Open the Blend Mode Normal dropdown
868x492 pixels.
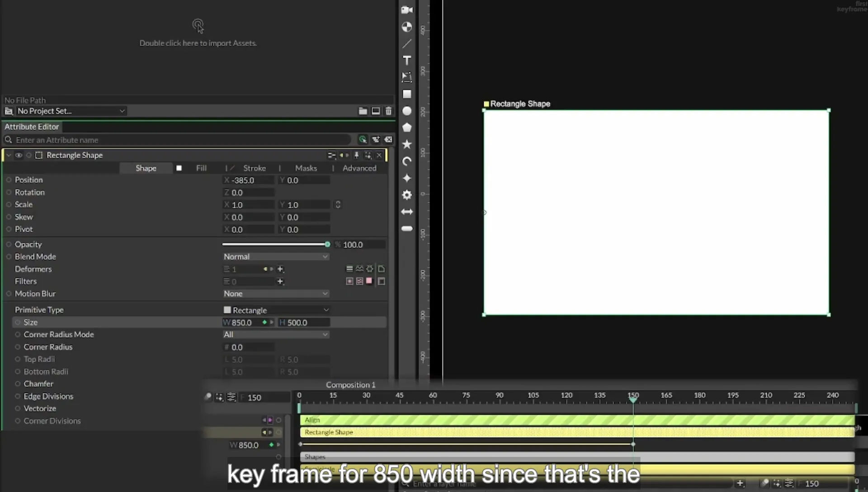276,256
